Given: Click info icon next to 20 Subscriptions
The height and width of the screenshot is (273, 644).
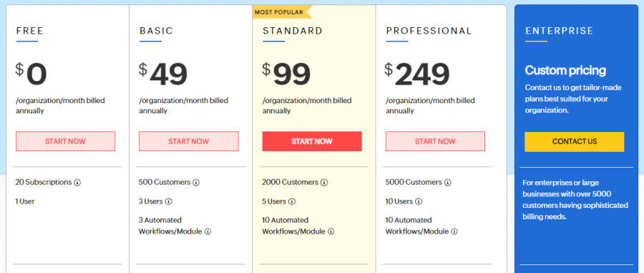Looking at the screenshot, I should pyautogui.click(x=77, y=183).
